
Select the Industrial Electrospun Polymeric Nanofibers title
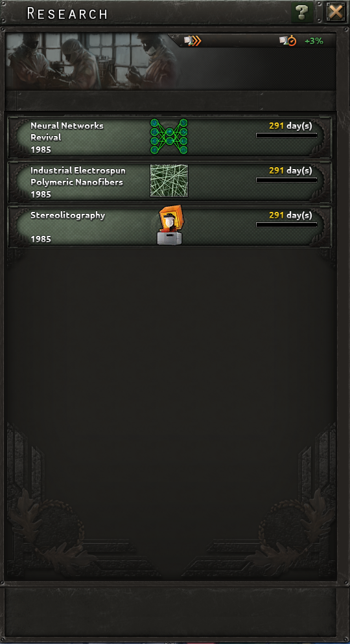click(78, 176)
